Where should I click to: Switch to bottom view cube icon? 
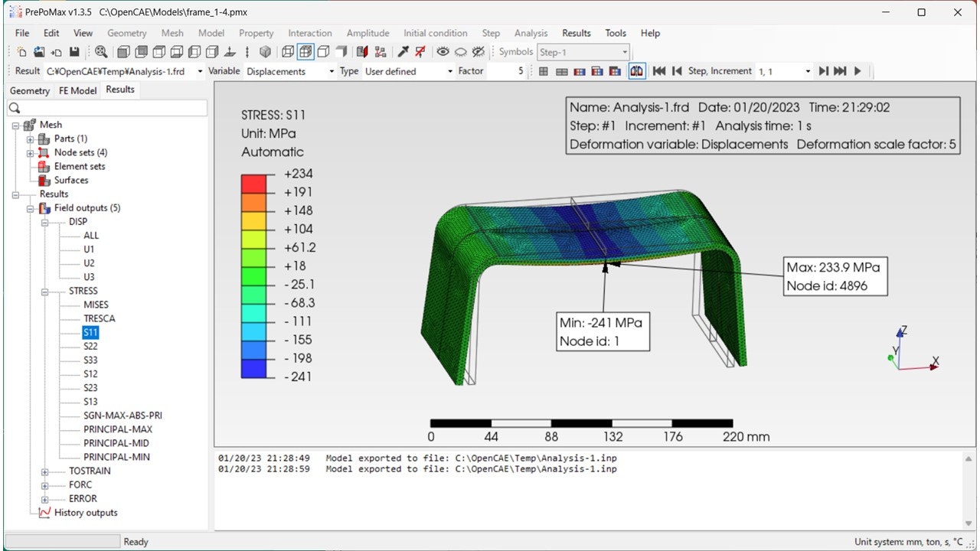point(176,52)
